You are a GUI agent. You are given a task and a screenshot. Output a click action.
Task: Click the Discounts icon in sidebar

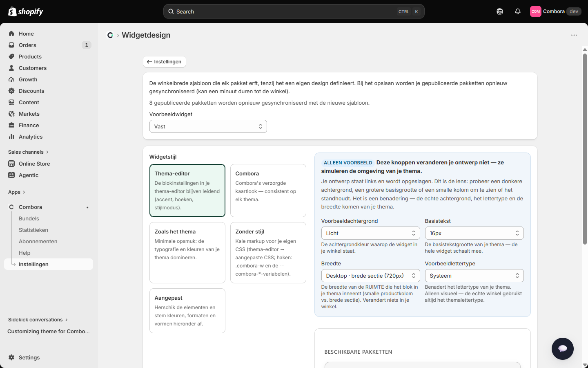click(11, 91)
